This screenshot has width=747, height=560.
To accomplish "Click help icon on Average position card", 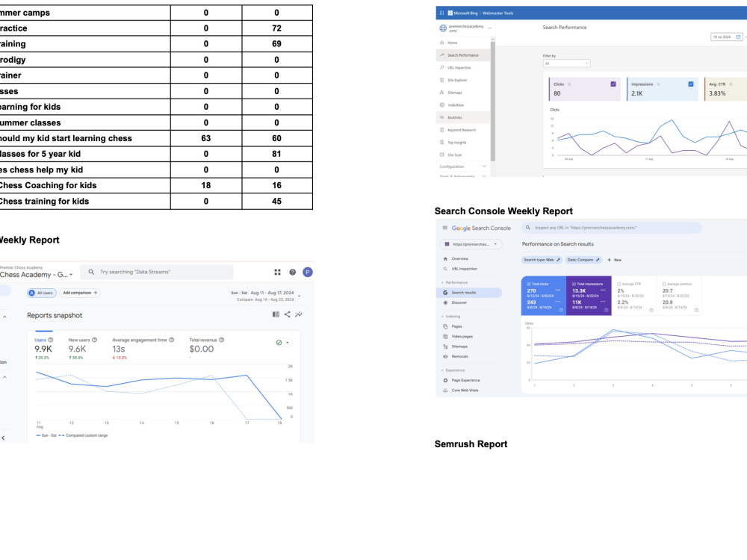I will coord(696,310).
